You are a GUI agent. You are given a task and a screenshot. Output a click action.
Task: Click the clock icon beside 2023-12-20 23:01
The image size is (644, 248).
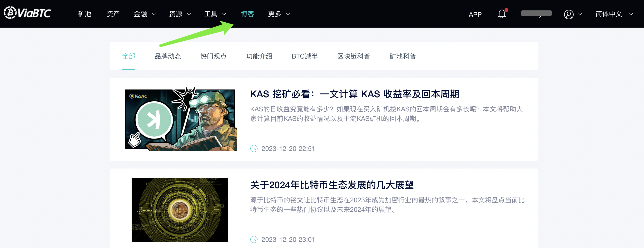(254, 239)
